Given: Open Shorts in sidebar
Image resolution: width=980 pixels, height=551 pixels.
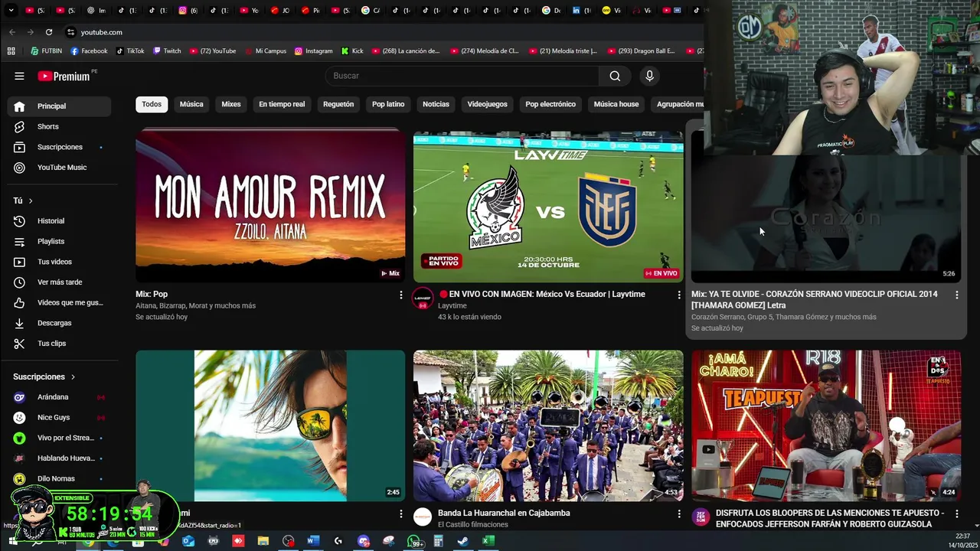Looking at the screenshot, I should (60, 126).
